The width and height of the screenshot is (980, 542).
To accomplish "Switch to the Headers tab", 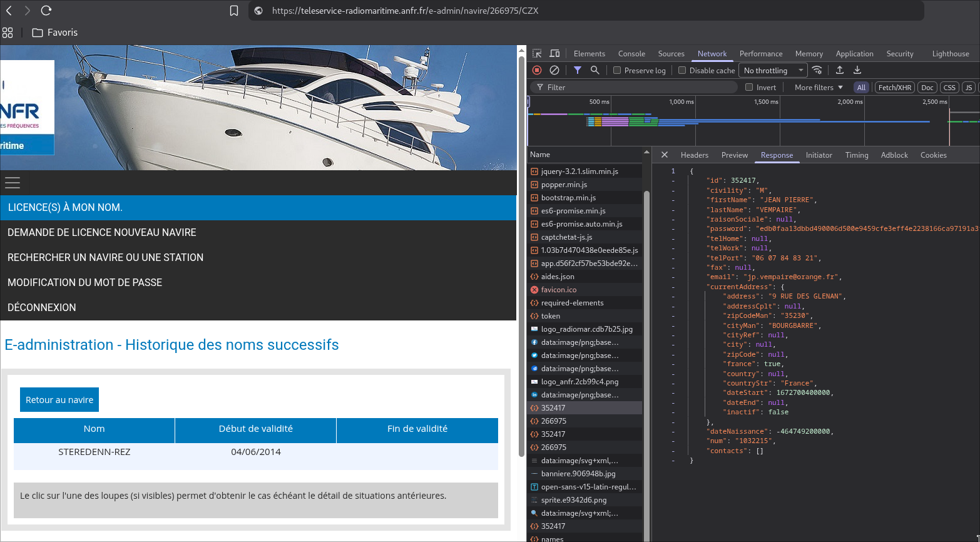I will [695, 155].
